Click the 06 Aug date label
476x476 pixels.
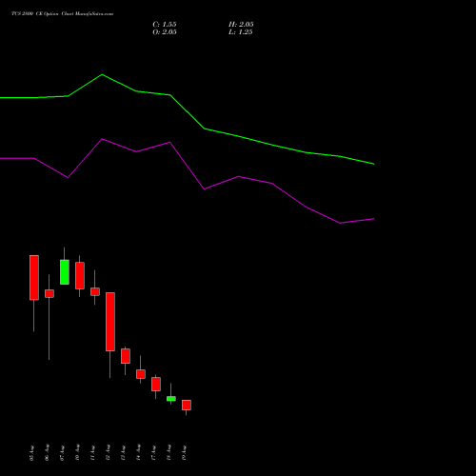pos(47,453)
